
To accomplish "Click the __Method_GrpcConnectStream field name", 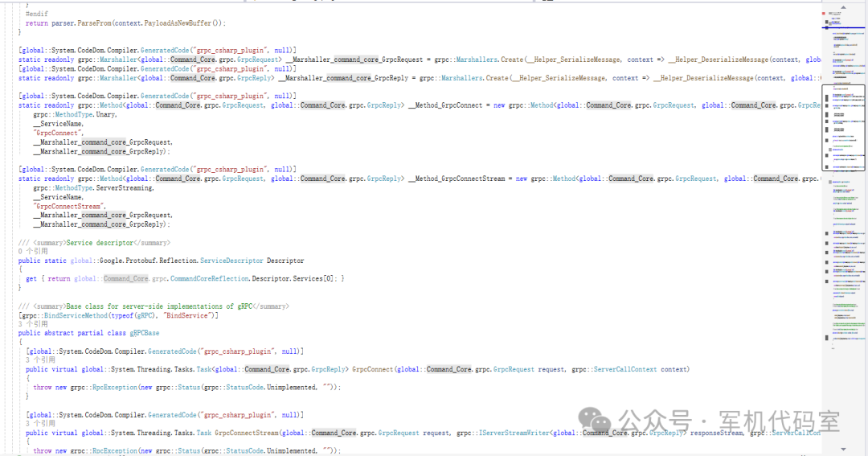I will click(x=457, y=179).
